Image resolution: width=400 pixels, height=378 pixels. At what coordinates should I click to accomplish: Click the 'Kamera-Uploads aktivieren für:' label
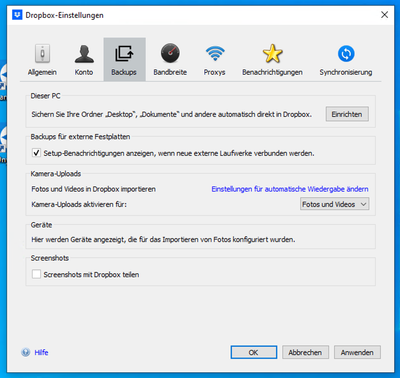click(x=79, y=204)
